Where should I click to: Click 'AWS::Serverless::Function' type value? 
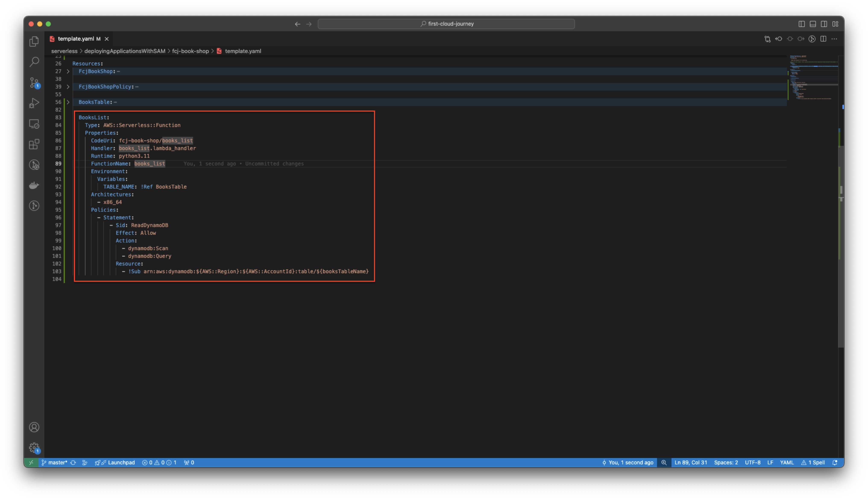click(142, 125)
